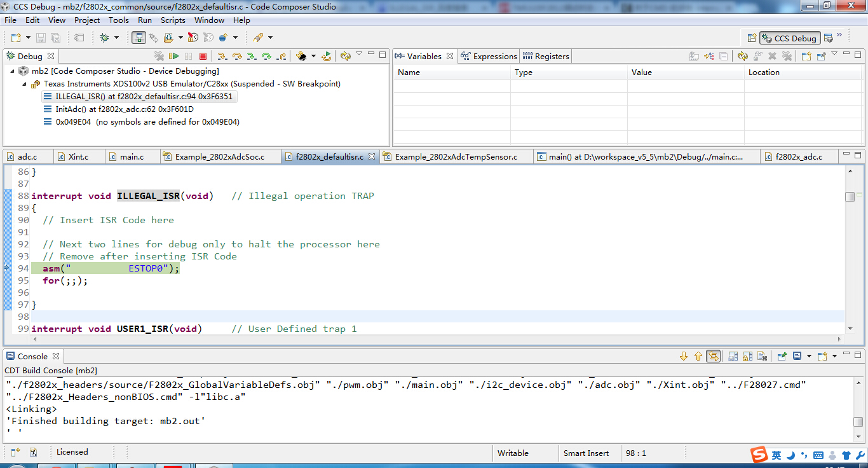Click the Step Over icon in Debug toolbar
This screenshot has width=868, height=468.
tap(237, 56)
